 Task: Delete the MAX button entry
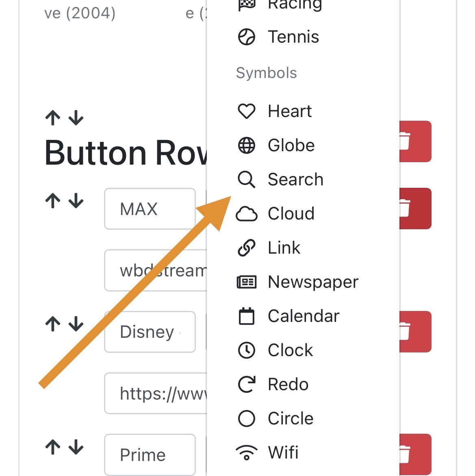pyautogui.click(x=415, y=209)
